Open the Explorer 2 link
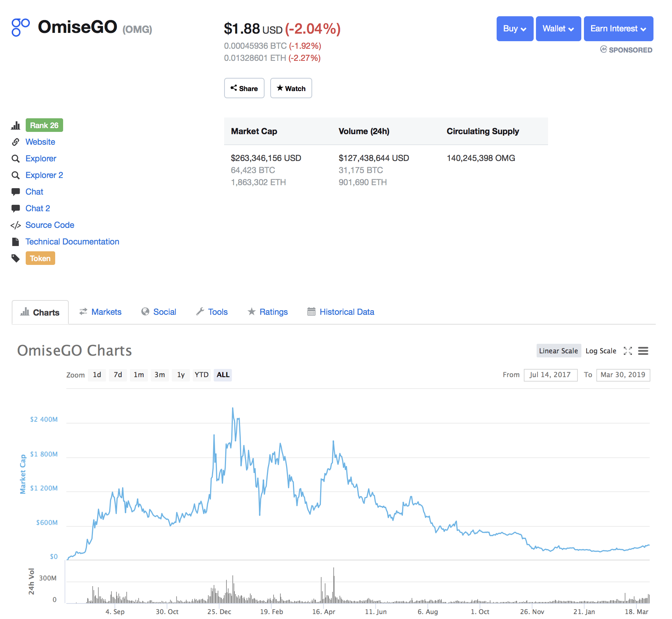Screen dimensions: 672x619 44,175
